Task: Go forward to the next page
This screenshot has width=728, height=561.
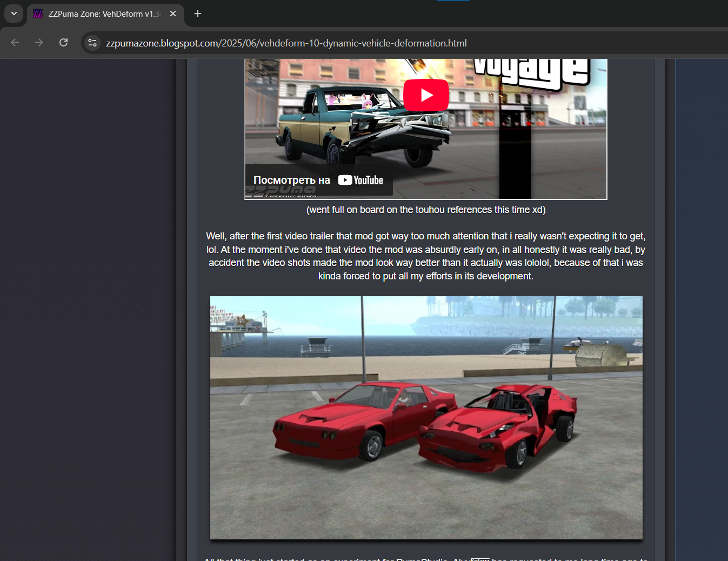Action: pos(39,43)
